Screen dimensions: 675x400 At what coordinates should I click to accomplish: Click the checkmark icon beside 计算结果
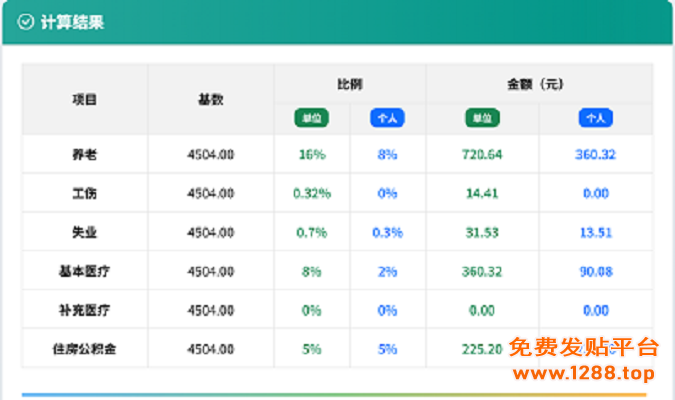[26, 22]
